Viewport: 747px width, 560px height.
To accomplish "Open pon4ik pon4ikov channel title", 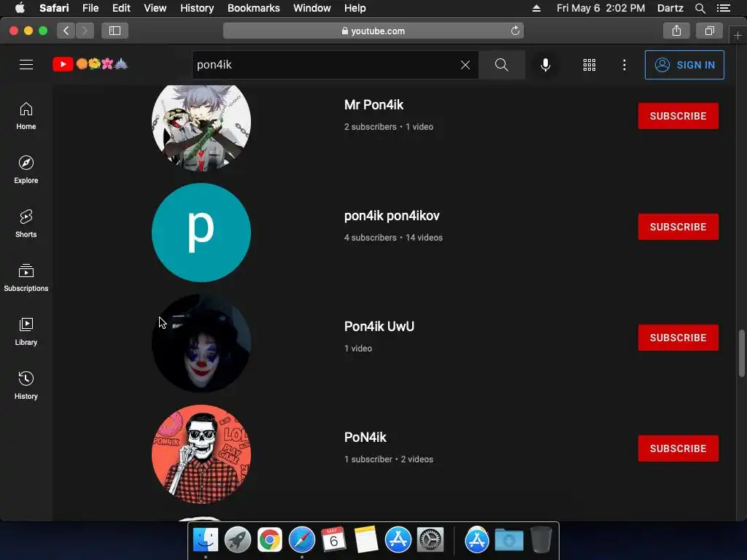I will click(x=392, y=216).
